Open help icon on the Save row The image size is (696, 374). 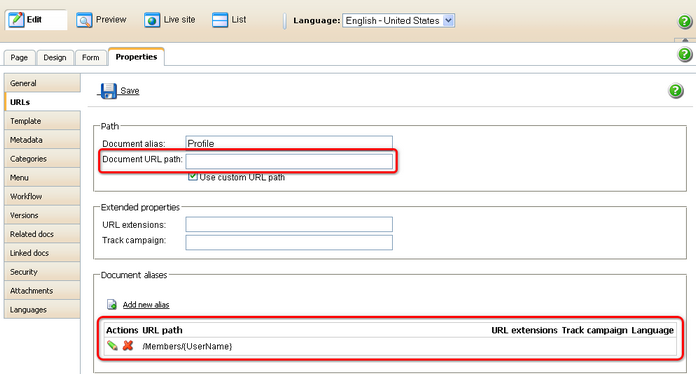point(676,91)
